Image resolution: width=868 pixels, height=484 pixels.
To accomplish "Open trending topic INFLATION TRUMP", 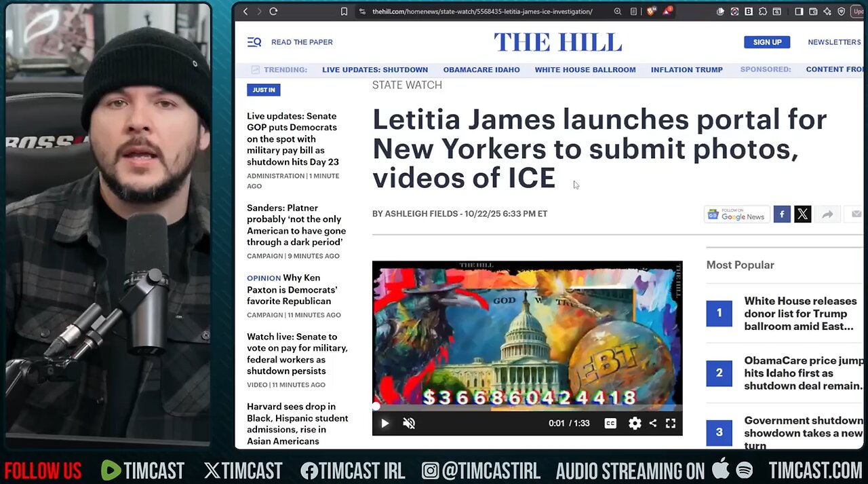I will pyautogui.click(x=687, y=69).
